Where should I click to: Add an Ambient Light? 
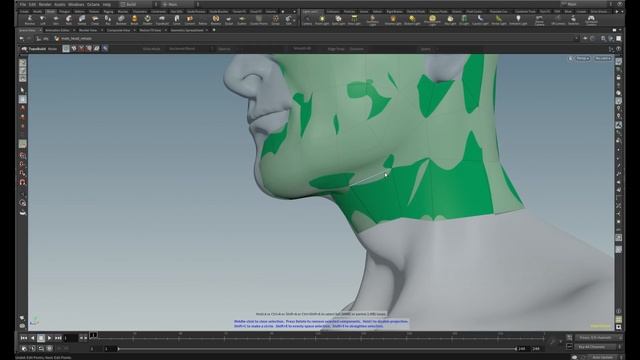pyautogui.click(x=518, y=20)
